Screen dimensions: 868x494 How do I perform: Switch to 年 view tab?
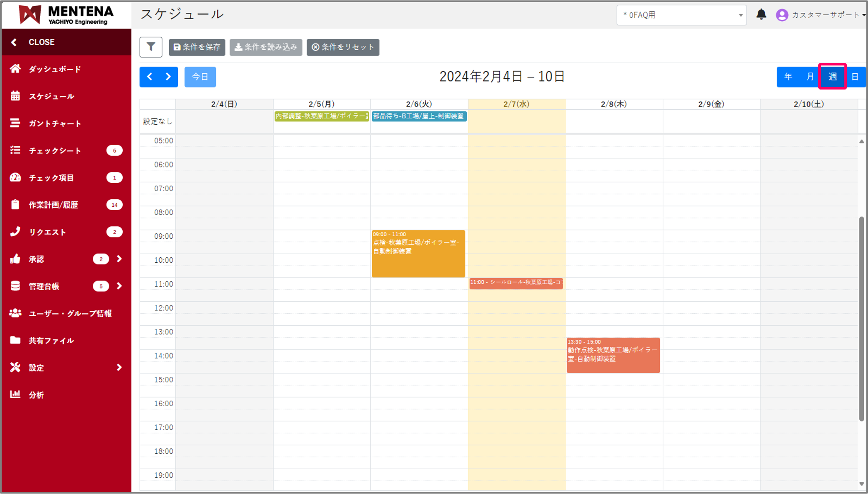tap(788, 77)
